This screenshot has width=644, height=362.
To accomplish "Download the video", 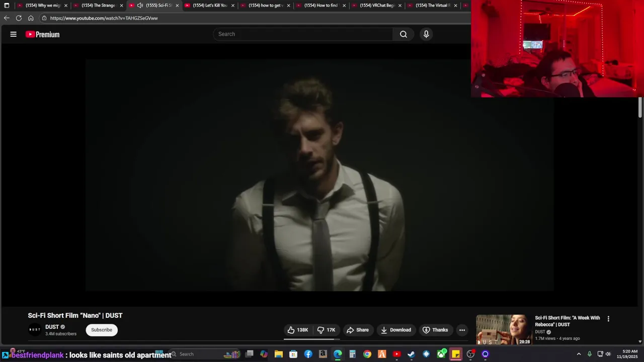I will point(396,330).
